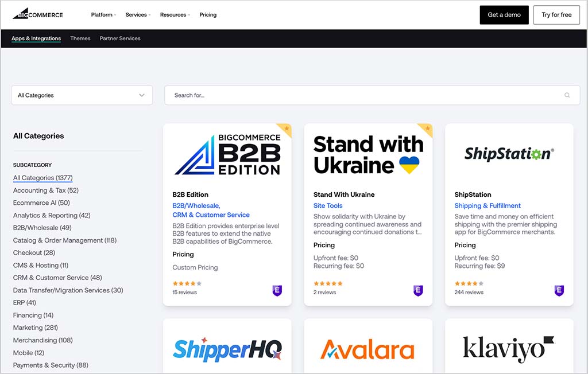Filter by Financing (14)
Viewport: 588px width, 374px height.
(33, 315)
